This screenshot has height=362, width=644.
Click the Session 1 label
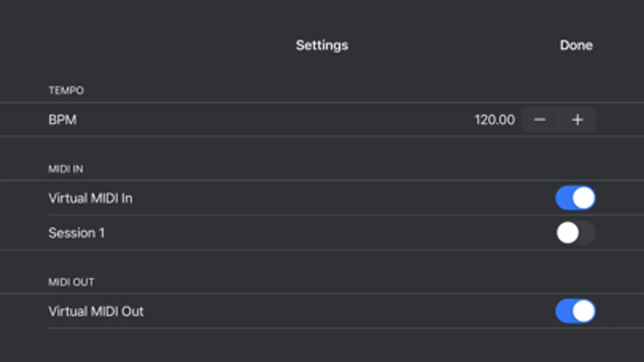(77, 233)
